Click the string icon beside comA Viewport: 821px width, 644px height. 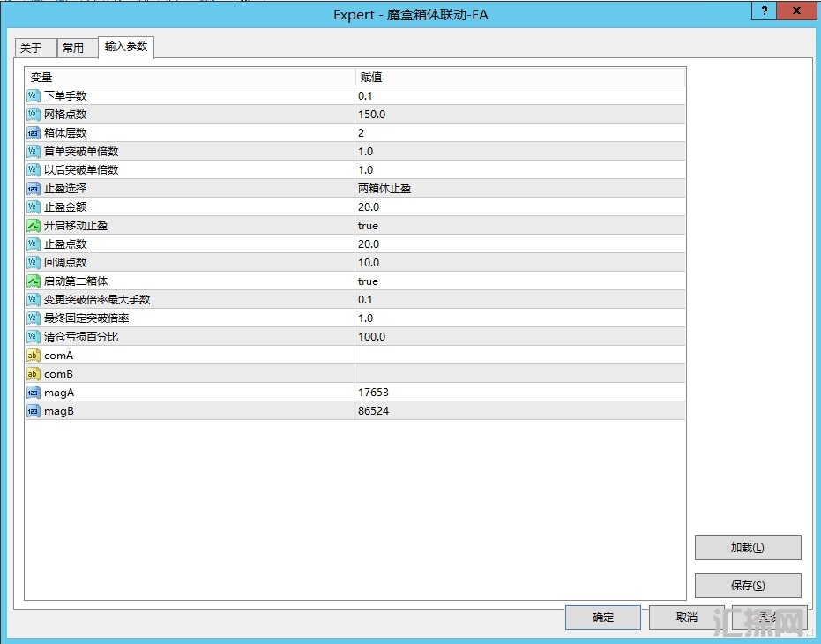pos(33,356)
